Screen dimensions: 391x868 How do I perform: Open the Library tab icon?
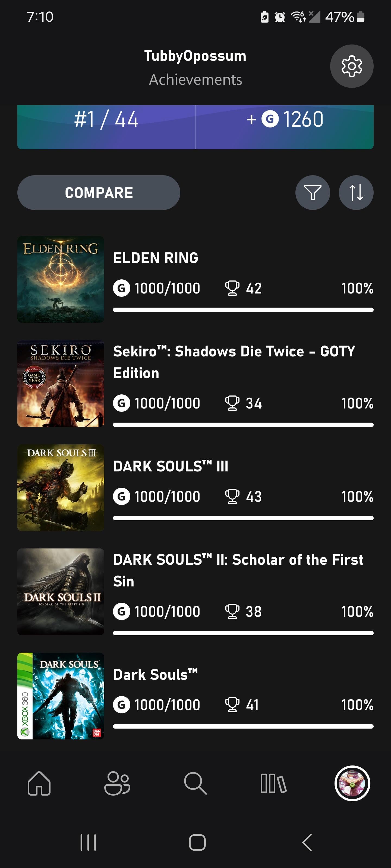[274, 783]
